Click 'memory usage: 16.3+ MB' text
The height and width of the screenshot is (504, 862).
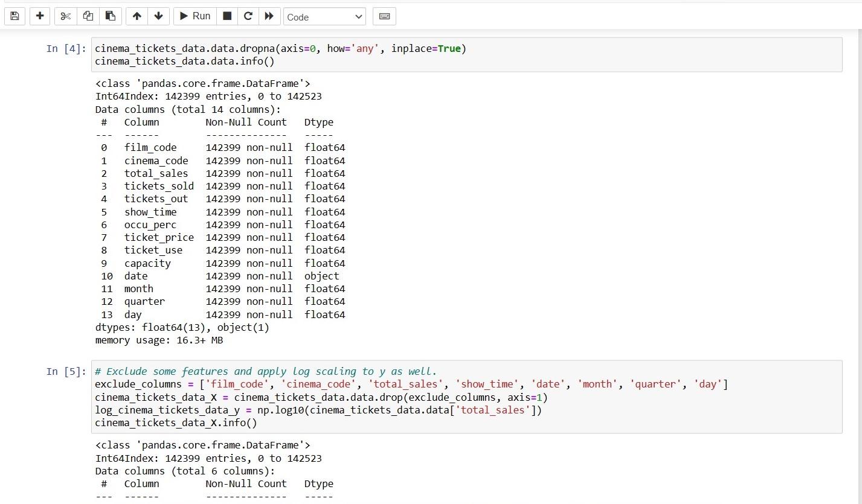tap(159, 340)
